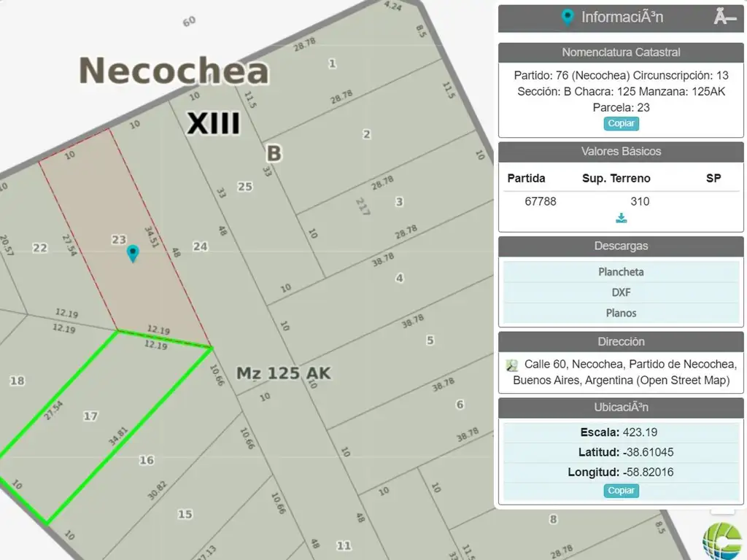Click the pin icon in the Información header
This screenshot has height=560, width=747.
pos(568,17)
